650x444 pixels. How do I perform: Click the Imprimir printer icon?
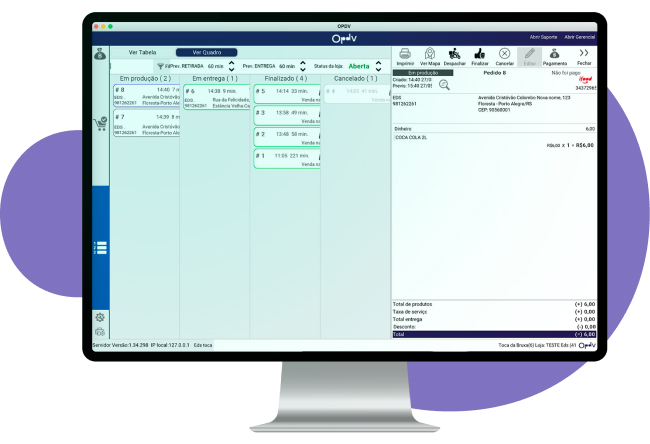pyautogui.click(x=406, y=55)
